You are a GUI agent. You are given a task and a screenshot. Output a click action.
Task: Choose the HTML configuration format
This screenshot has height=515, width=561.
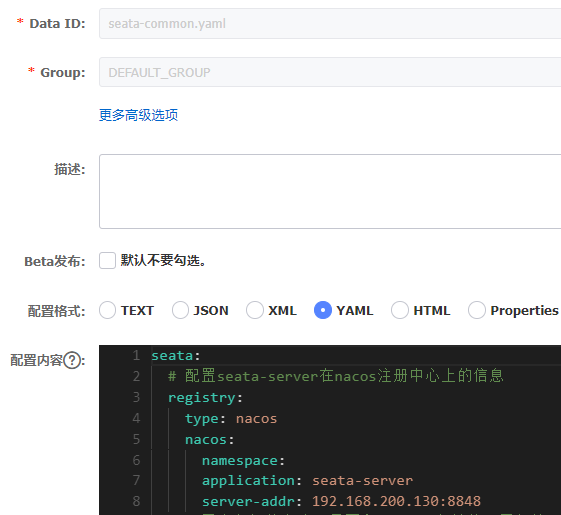point(400,310)
